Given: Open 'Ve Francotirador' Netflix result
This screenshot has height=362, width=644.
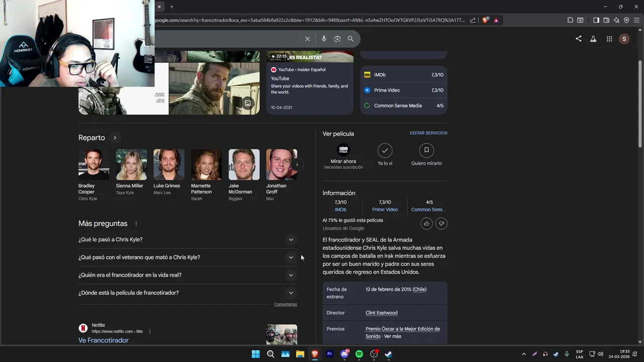Looking at the screenshot, I should coord(104,340).
